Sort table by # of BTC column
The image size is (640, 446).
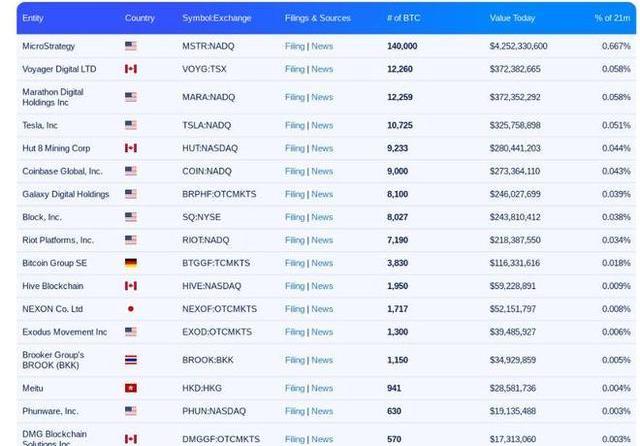[403, 18]
